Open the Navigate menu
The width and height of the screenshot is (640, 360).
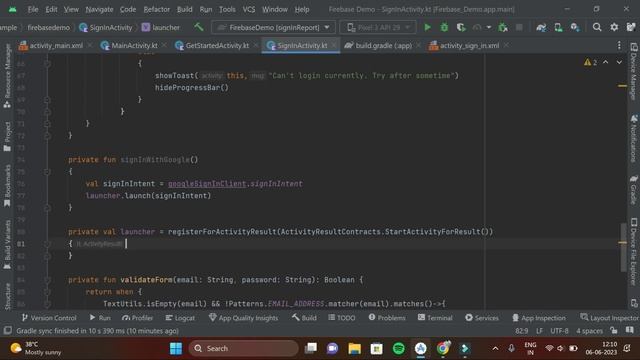[x=99, y=9]
